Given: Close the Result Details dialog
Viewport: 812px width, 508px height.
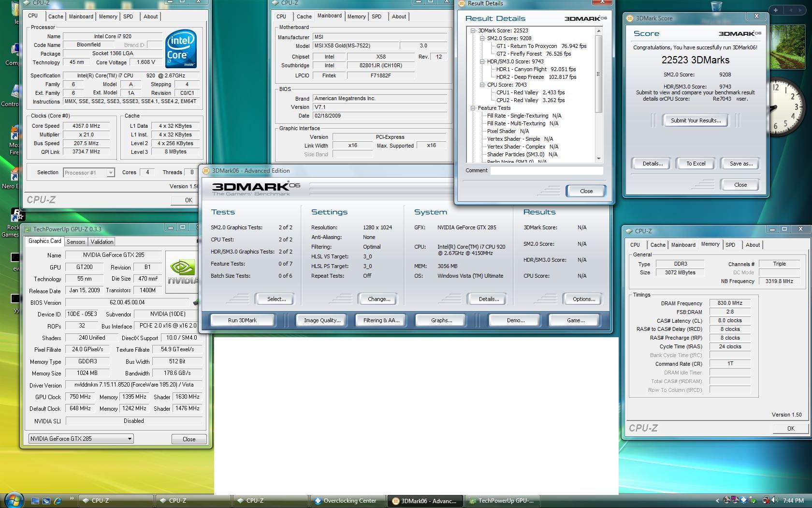Looking at the screenshot, I should tap(586, 191).
